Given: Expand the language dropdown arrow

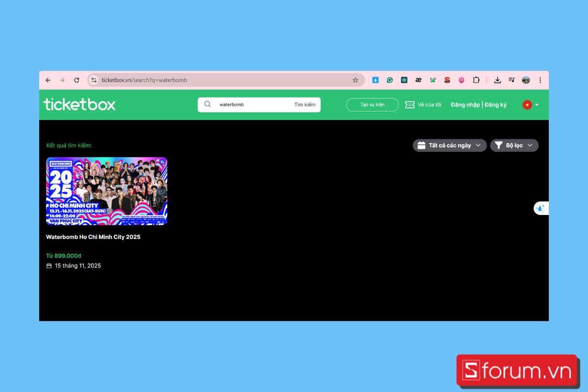Looking at the screenshot, I should 537,105.
